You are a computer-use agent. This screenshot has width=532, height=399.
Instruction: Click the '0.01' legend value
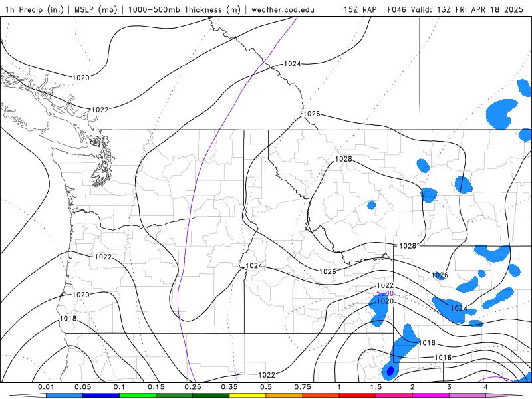pos(46,387)
